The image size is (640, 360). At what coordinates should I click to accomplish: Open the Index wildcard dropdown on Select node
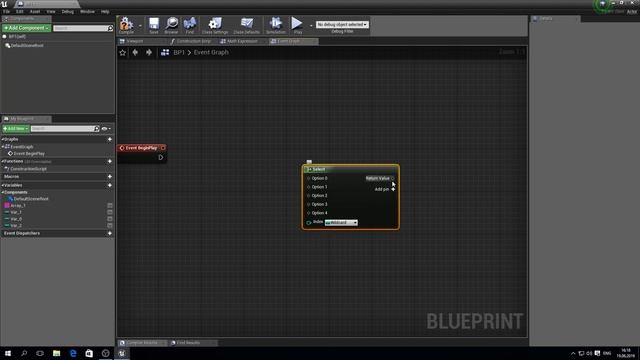[x=341, y=222]
